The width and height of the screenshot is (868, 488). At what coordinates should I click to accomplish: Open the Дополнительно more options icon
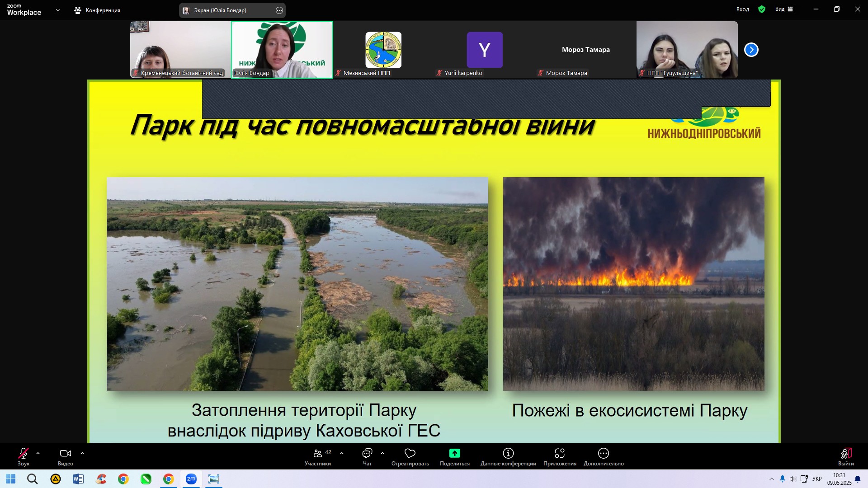point(604,453)
